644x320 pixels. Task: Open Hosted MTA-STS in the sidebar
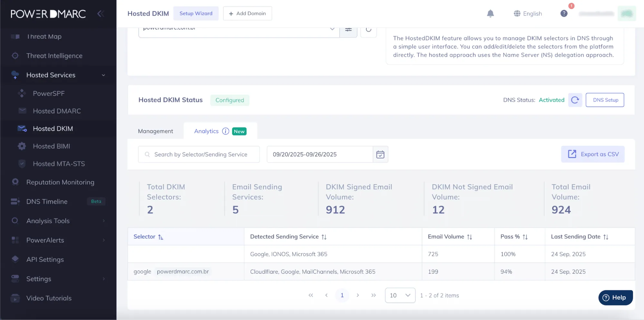point(59,164)
